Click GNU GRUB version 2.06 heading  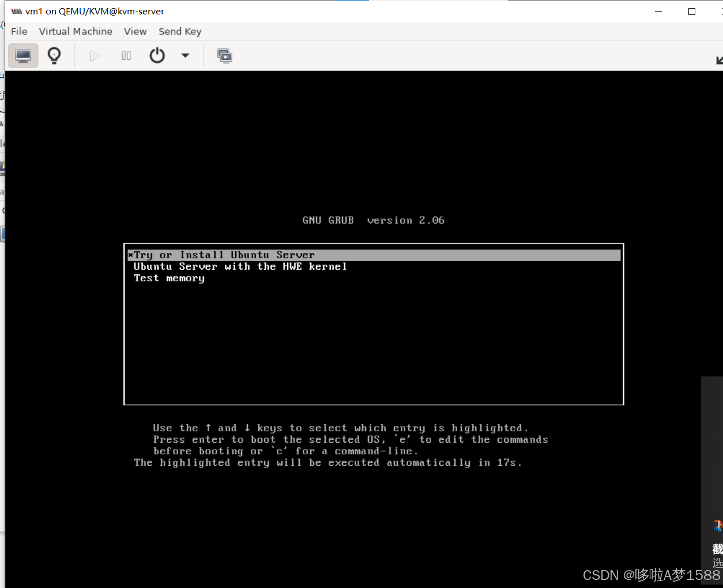click(x=373, y=220)
